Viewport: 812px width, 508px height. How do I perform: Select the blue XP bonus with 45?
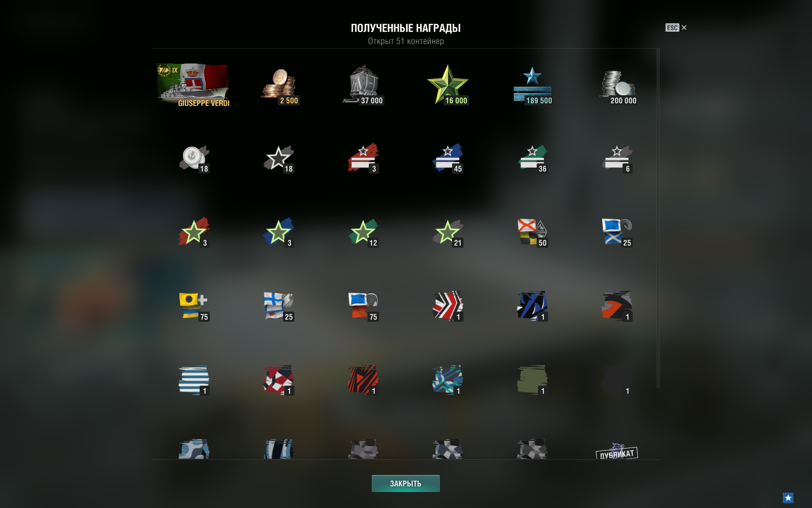[x=447, y=158]
